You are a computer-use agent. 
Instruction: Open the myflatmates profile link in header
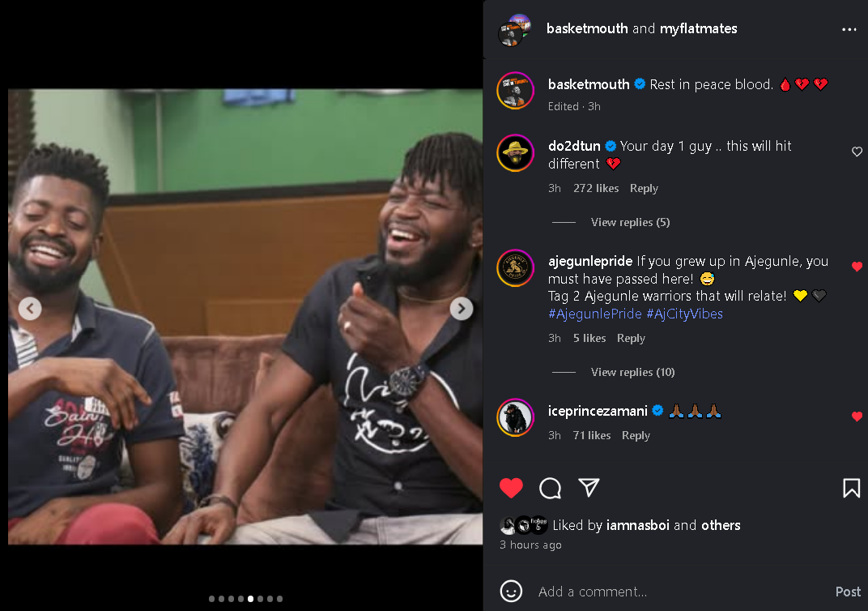(698, 28)
